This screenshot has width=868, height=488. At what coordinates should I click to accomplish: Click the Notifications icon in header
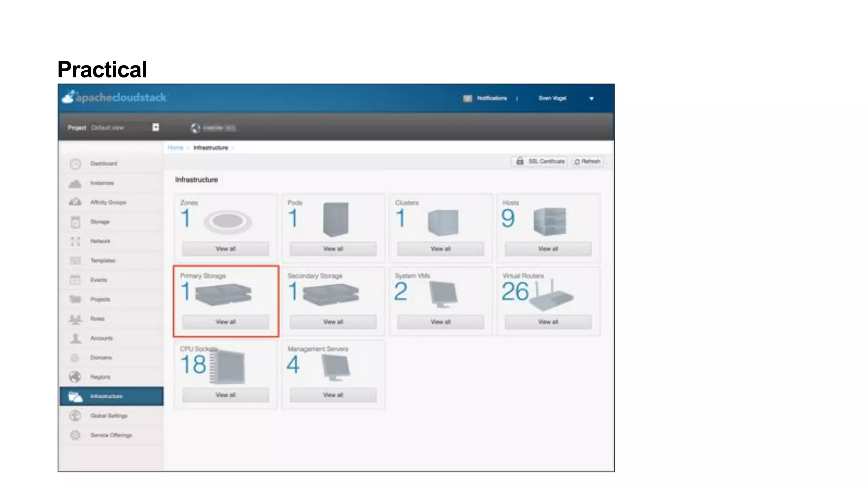(467, 98)
